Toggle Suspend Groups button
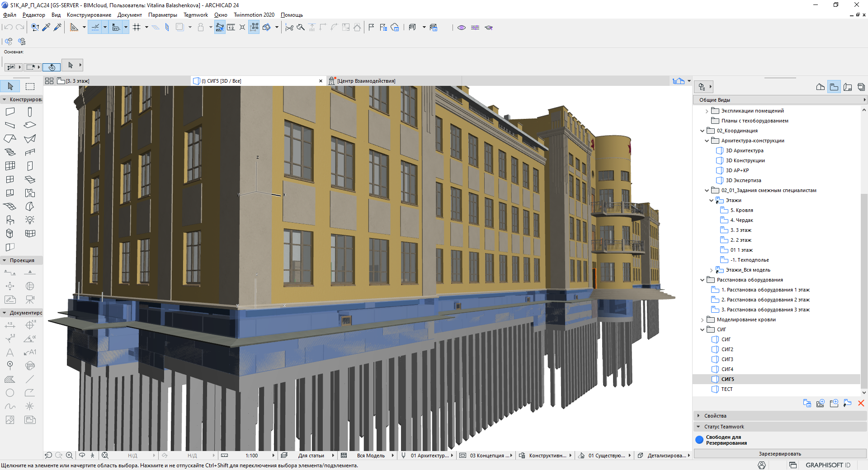 pyautogui.click(x=254, y=28)
